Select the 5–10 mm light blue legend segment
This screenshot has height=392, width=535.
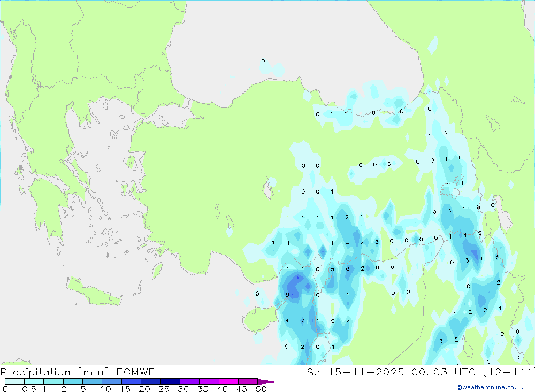pos(93,381)
